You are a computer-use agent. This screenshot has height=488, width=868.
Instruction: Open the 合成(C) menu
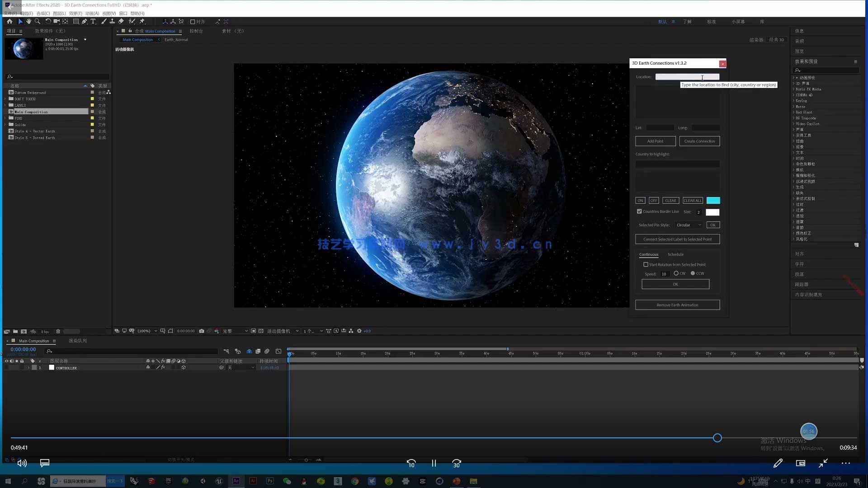[43, 14]
